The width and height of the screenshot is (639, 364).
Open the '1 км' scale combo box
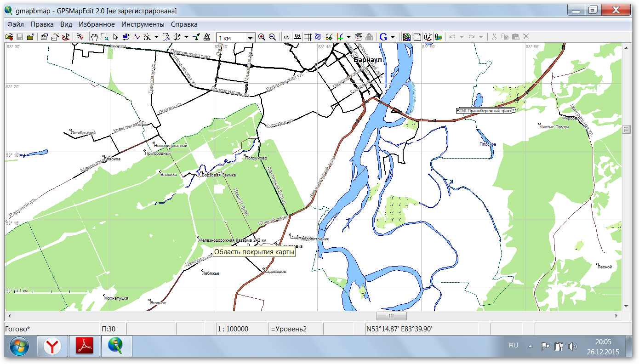pos(235,38)
